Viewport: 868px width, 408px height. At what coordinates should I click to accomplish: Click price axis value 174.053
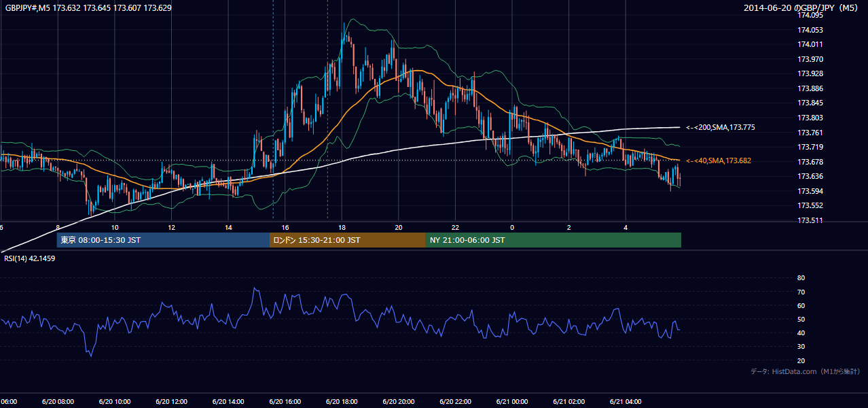pos(810,30)
